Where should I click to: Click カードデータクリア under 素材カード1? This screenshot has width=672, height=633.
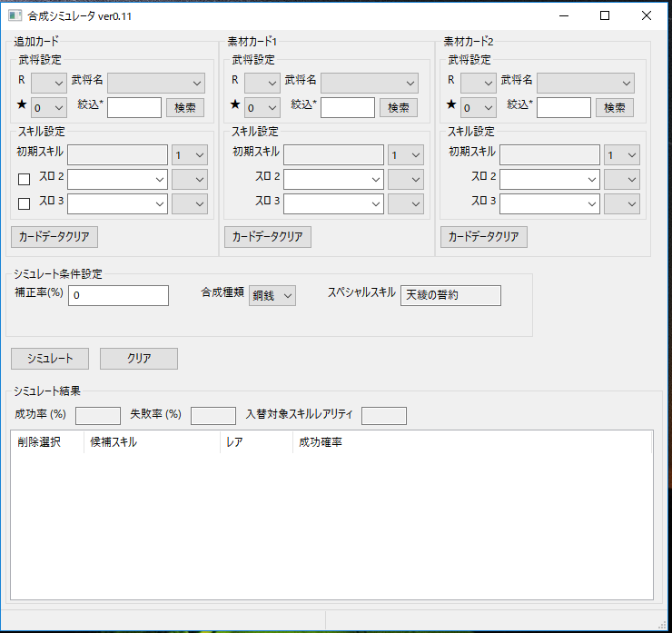point(268,236)
